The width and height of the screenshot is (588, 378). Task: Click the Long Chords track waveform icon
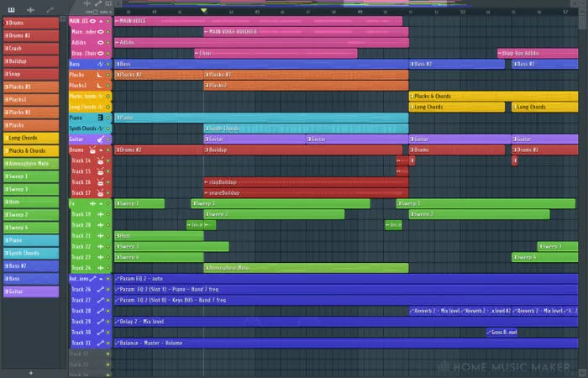coord(101,107)
